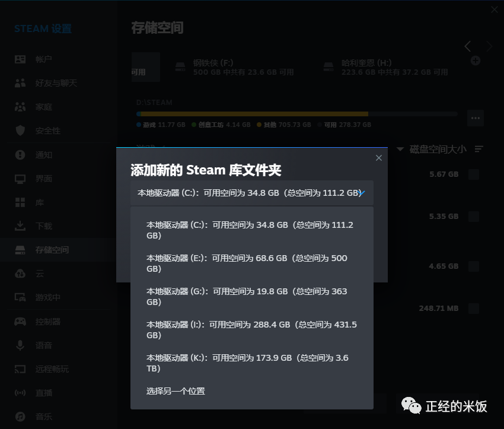This screenshot has height=429, width=504.
Task: Switch to 界面 interface settings
Action: (x=58, y=179)
